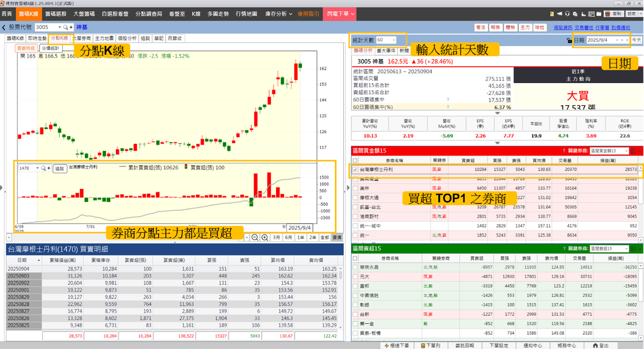This screenshot has height=349, width=644.
Task: Open the 極速下單 lightning order icon
Action: (x=387, y=346)
